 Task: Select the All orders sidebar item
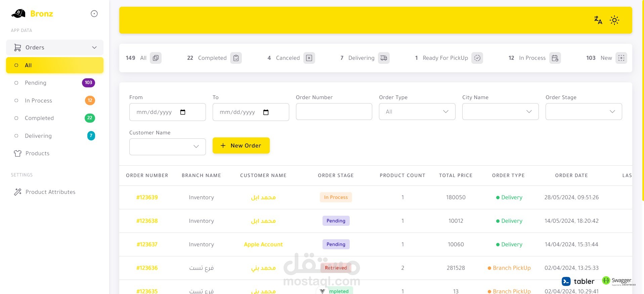point(55,65)
